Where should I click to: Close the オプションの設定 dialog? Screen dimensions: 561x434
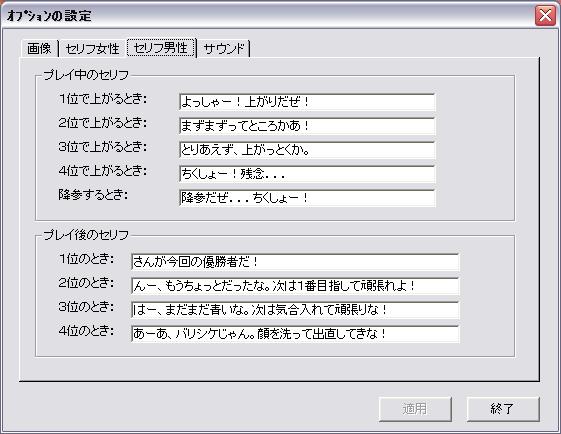click(x=545, y=15)
